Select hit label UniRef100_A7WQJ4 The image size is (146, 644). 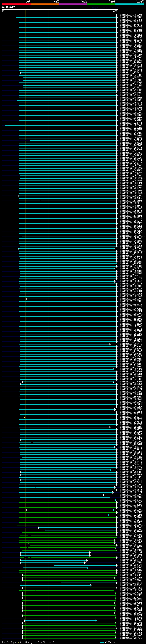(131, 284)
